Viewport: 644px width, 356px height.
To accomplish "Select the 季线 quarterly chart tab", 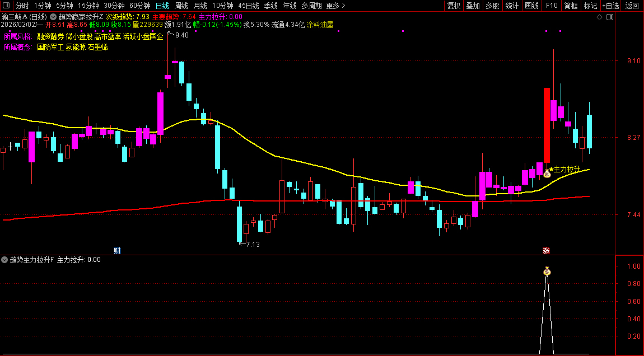I will [x=270, y=6].
